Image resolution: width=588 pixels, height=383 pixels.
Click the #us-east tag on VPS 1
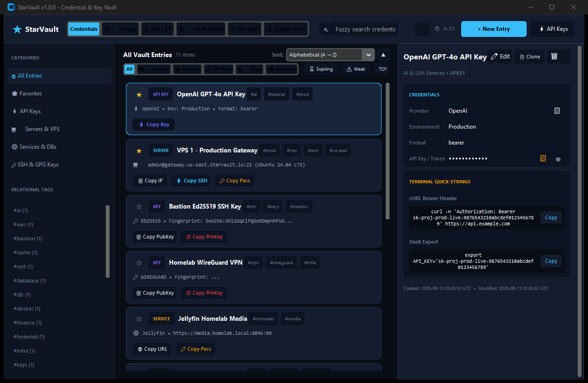point(338,151)
